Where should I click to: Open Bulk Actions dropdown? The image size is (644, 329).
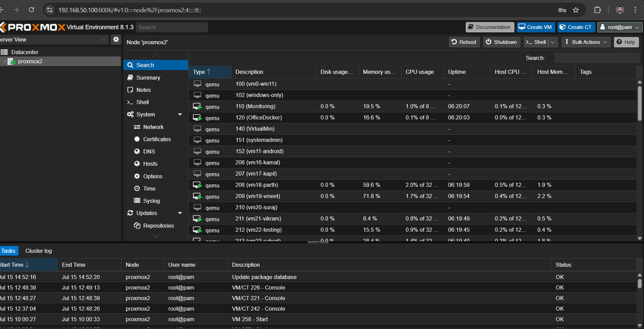click(x=586, y=42)
